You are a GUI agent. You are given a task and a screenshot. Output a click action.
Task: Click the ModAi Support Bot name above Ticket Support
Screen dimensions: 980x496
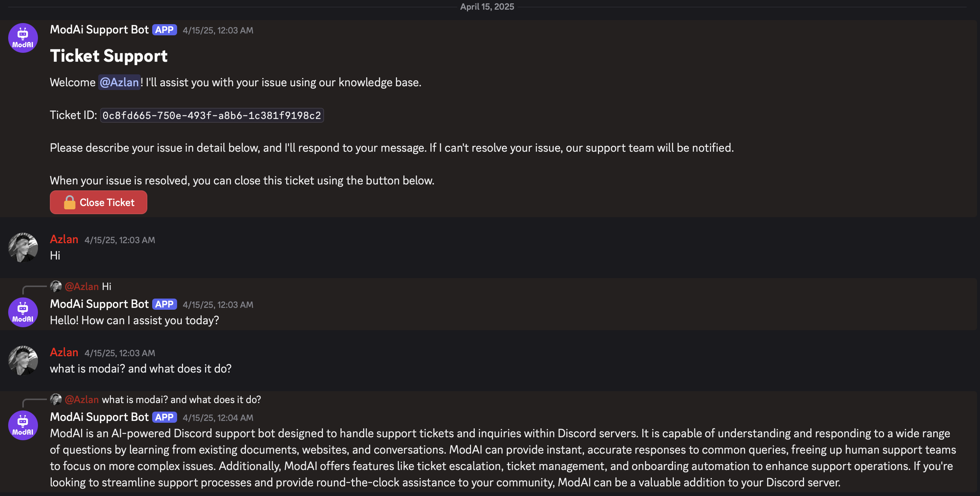pyautogui.click(x=99, y=30)
